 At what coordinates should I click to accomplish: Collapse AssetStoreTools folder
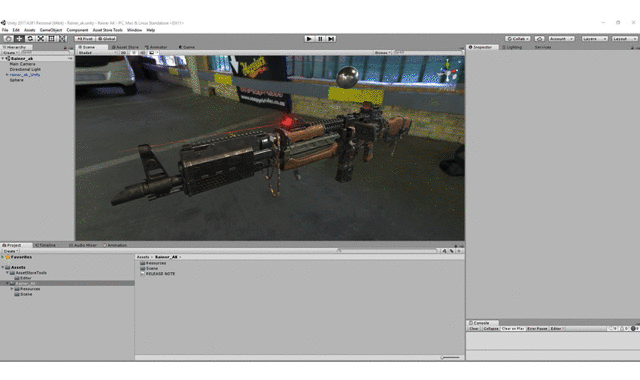(x=7, y=273)
